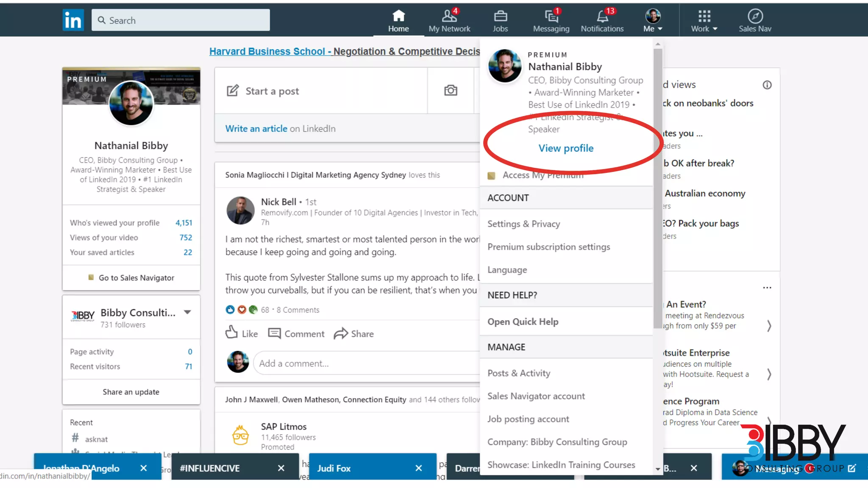
Task: Click the View profile link
Action: coord(566,148)
